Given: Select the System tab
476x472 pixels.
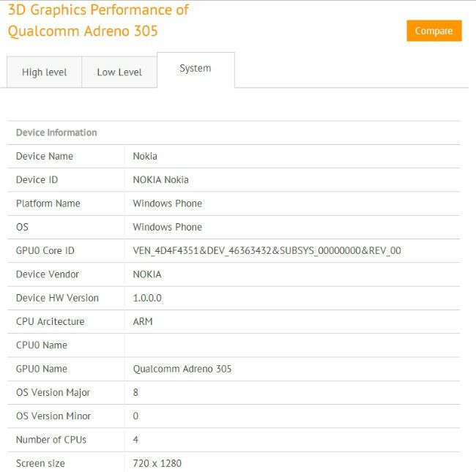Looking at the screenshot, I should [196, 70].
